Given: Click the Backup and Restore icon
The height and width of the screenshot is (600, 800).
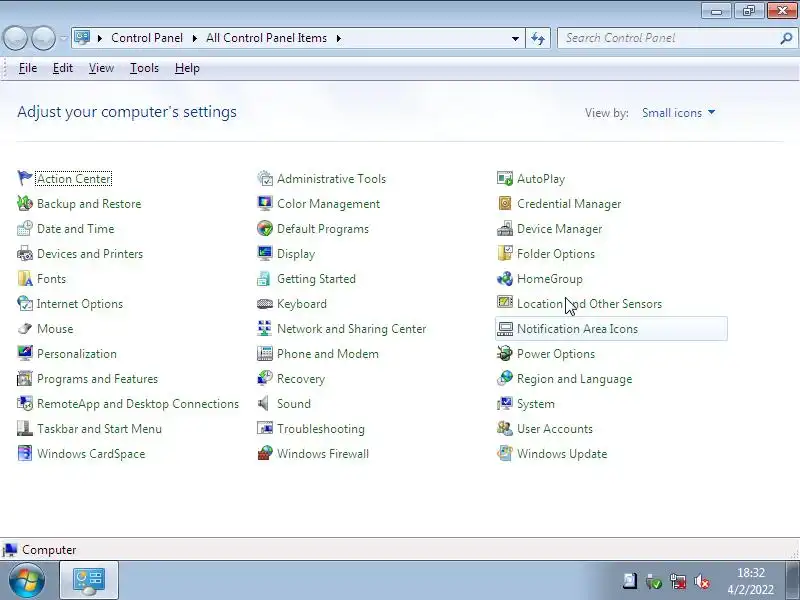Looking at the screenshot, I should click(x=24, y=204).
